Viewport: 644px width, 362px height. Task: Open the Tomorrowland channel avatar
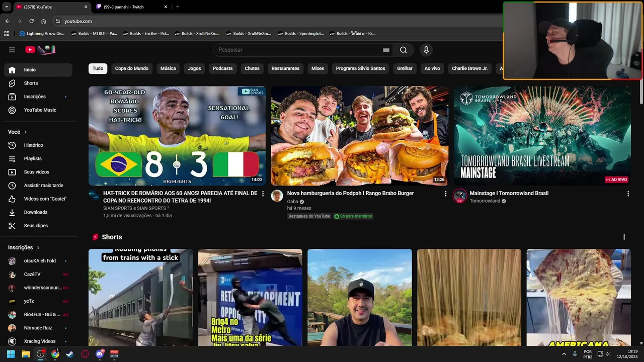[x=460, y=196]
